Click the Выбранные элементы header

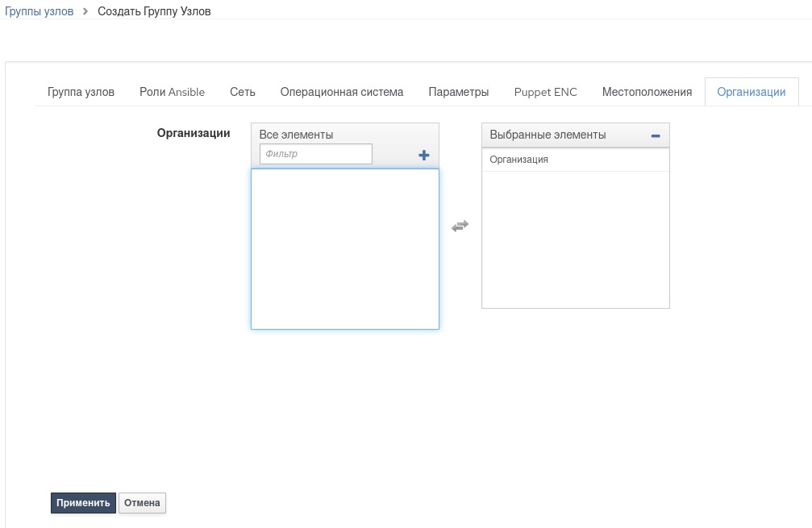tap(548, 135)
